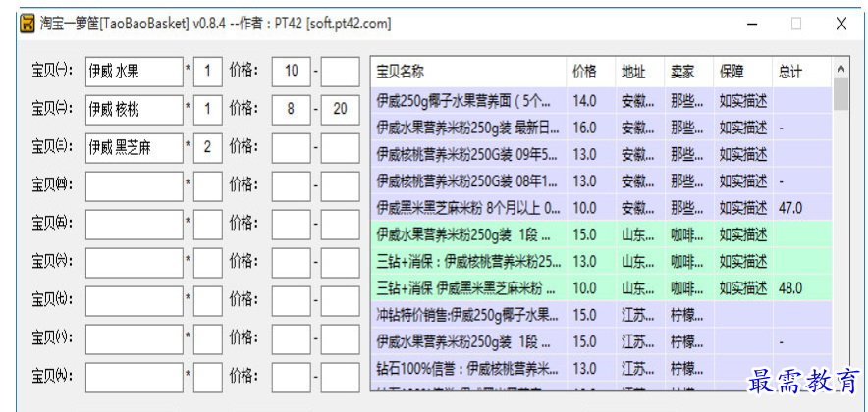Image resolution: width=868 pixels, height=412 pixels.
Task: Click item 1 name field containing 伊威 水果
Action: [134, 72]
